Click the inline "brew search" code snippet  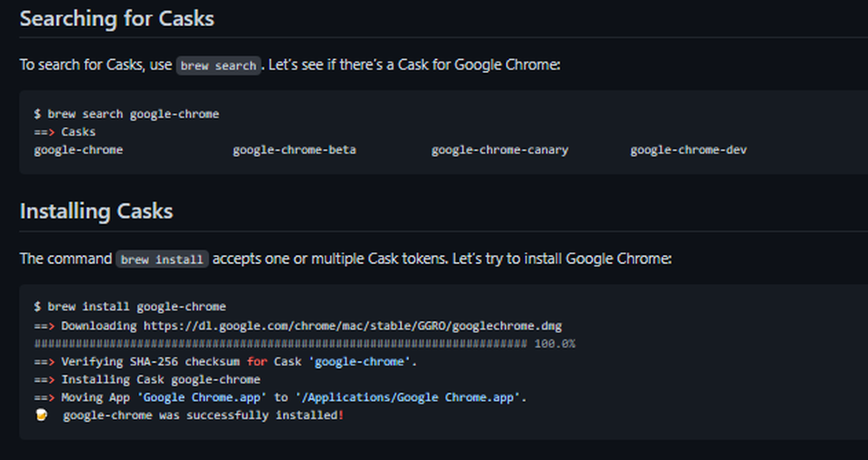218,65
